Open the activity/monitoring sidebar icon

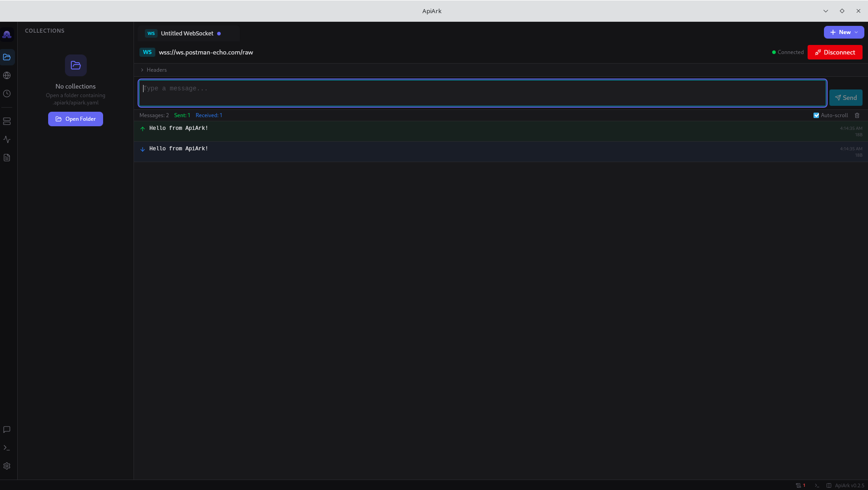coord(7,139)
